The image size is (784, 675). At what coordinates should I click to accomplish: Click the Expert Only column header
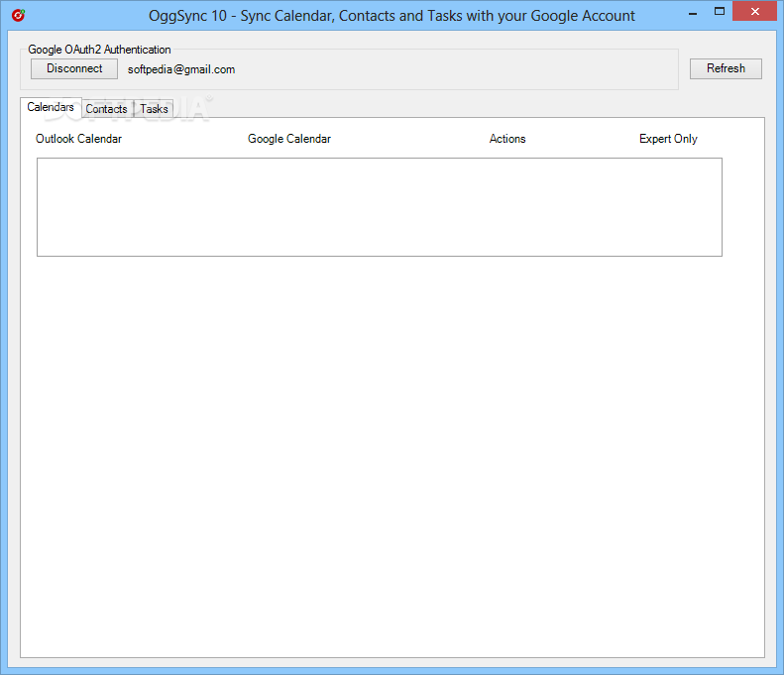668,139
